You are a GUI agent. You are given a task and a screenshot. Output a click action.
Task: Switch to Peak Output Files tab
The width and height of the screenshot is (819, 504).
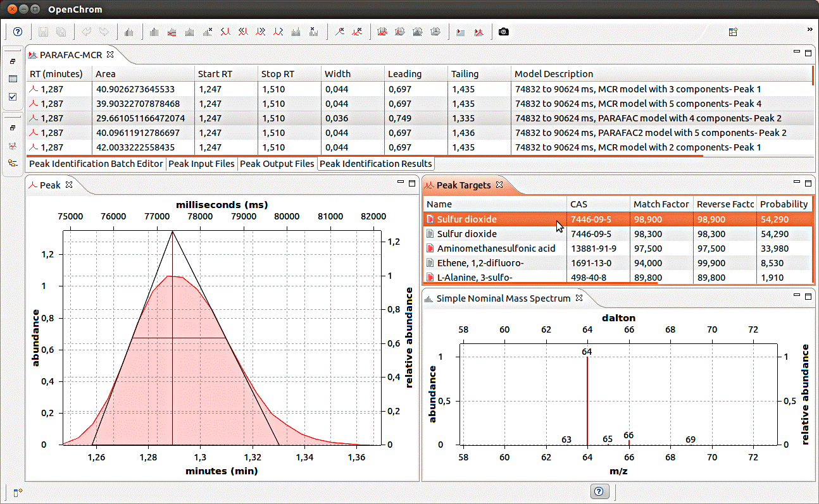click(x=277, y=164)
